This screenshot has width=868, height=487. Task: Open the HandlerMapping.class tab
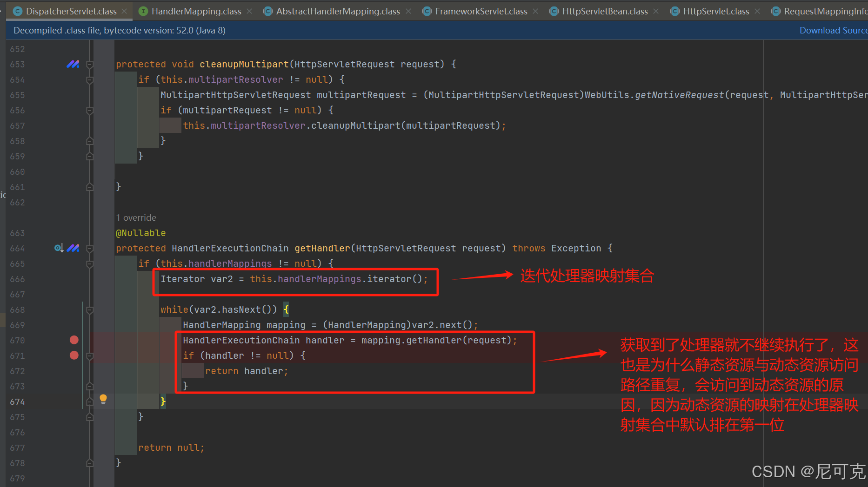click(x=196, y=11)
